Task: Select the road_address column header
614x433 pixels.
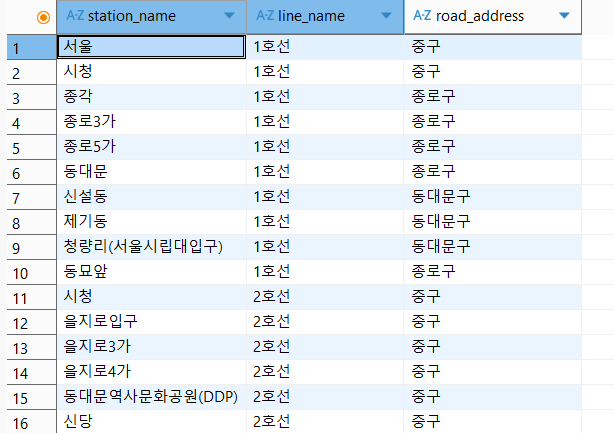Action: [493, 16]
